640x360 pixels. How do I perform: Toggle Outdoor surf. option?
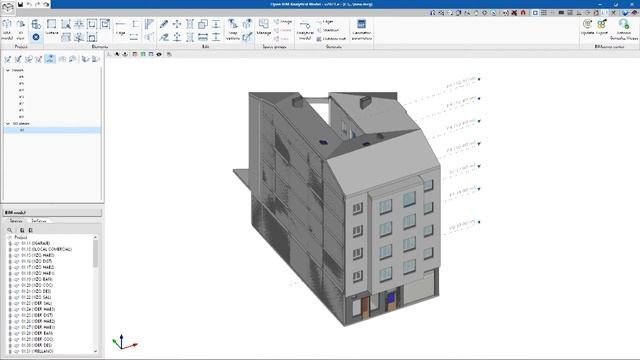331,39
